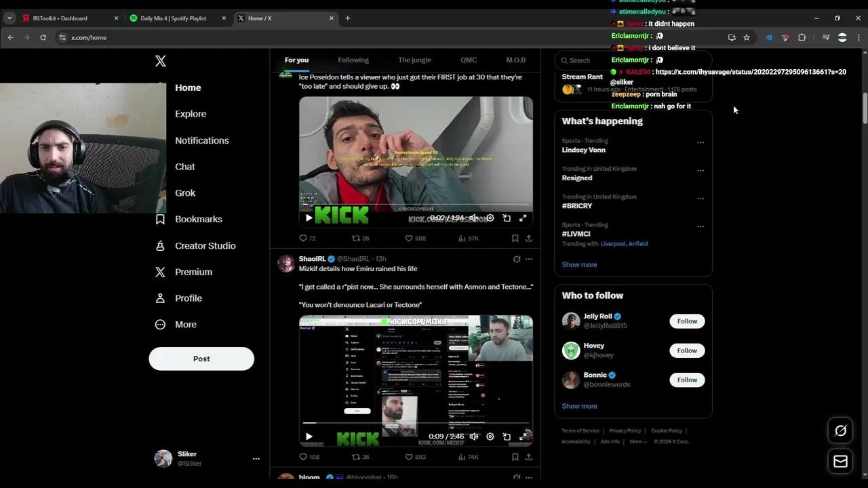View analytics of Ice Poseidon post (57K)
Screen dimensions: 868x488
pos(469,239)
